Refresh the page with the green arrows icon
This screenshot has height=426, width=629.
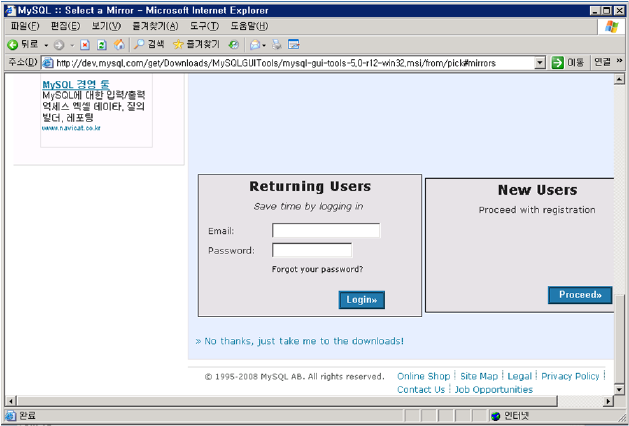tap(102, 45)
